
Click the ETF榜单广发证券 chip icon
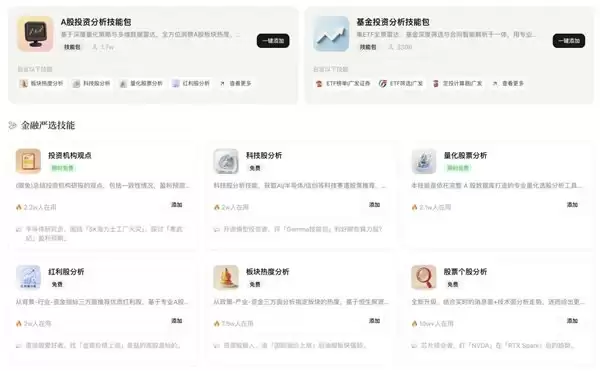pyautogui.click(x=319, y=83)
